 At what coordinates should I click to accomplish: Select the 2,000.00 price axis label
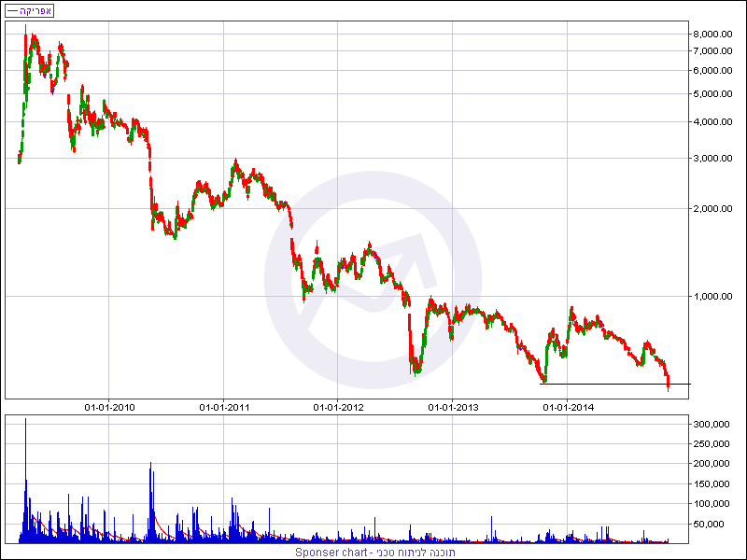[x=712, y=208]
